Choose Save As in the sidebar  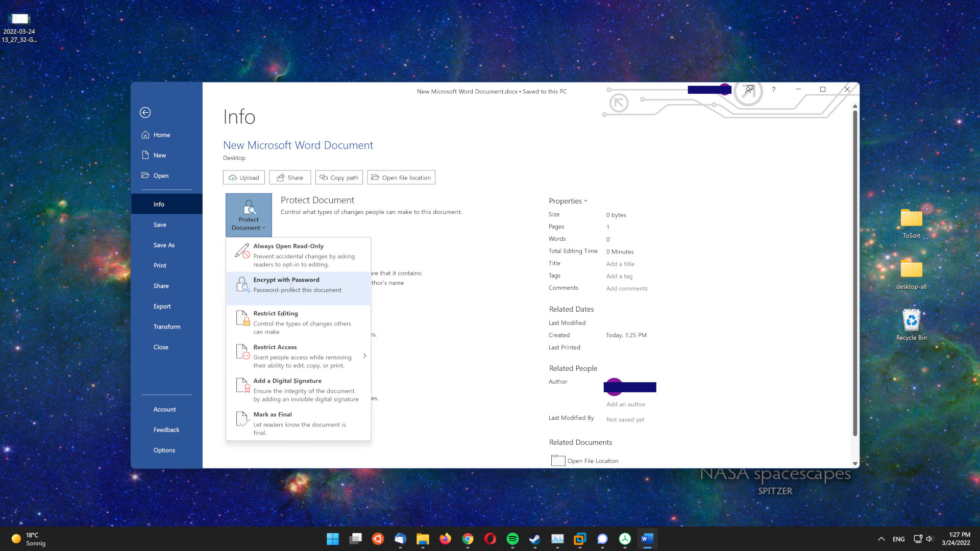pyautogui.click(x=166, y=245)
